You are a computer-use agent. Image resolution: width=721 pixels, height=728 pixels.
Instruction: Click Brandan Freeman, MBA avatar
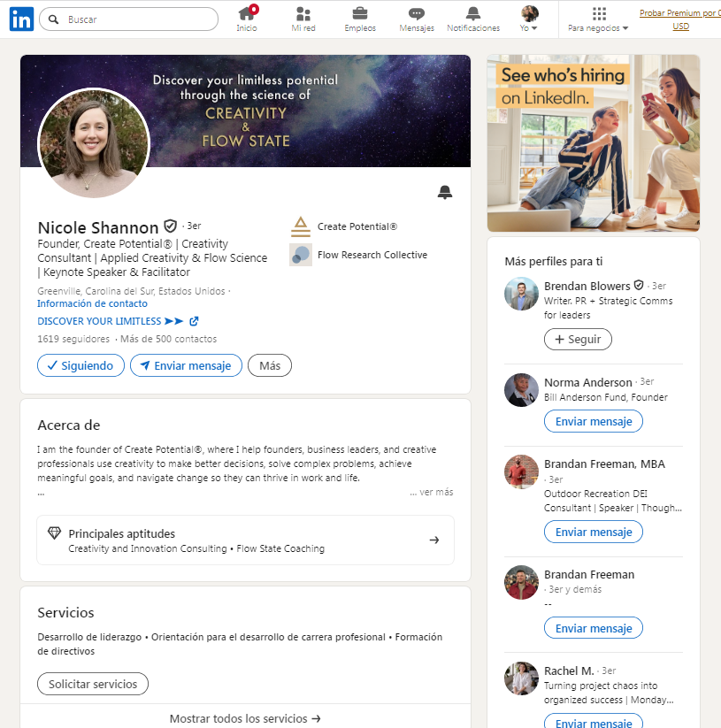(521, 471)
